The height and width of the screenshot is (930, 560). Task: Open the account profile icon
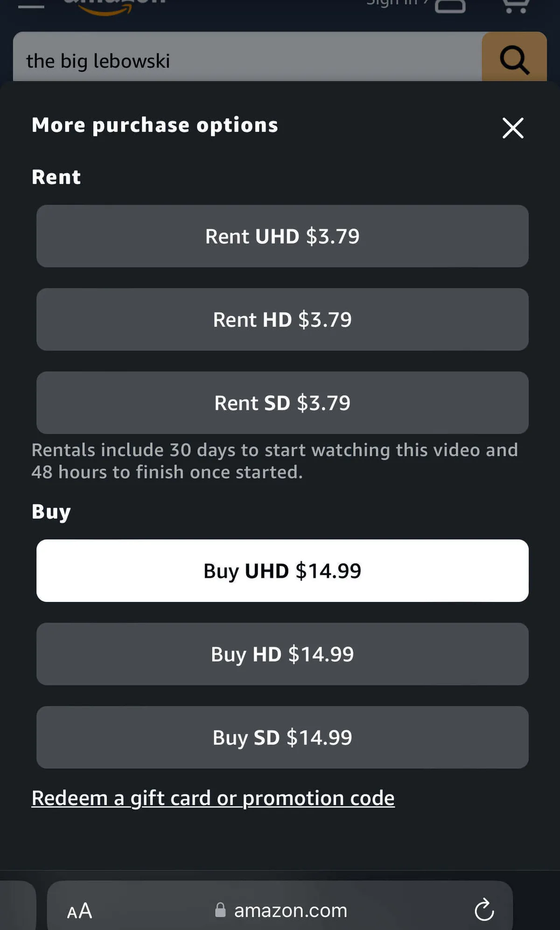[450, 6]
